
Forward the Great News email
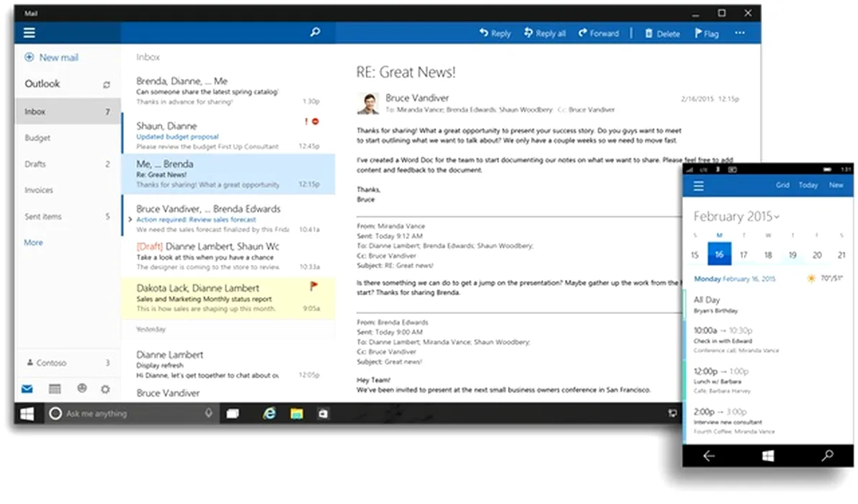(599, 33)
